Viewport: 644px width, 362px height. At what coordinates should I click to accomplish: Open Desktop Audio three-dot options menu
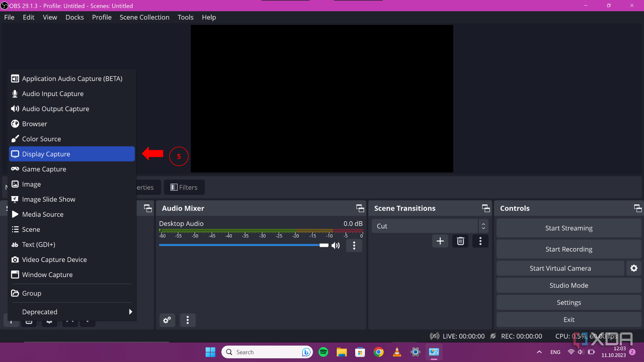[x=354, y=245]
